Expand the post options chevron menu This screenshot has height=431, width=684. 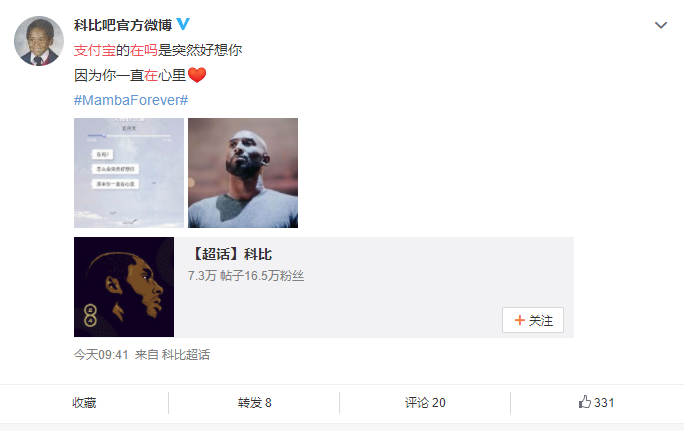point(661,25)
